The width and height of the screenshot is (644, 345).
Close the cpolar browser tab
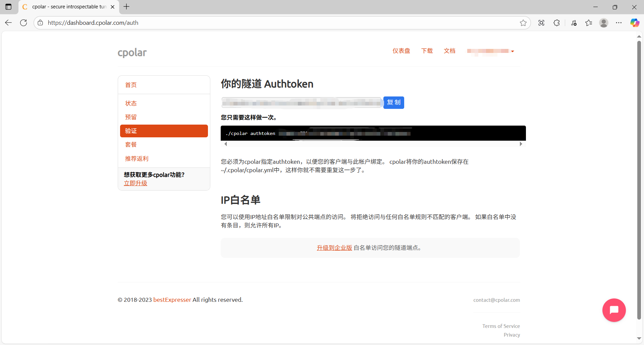113,7
